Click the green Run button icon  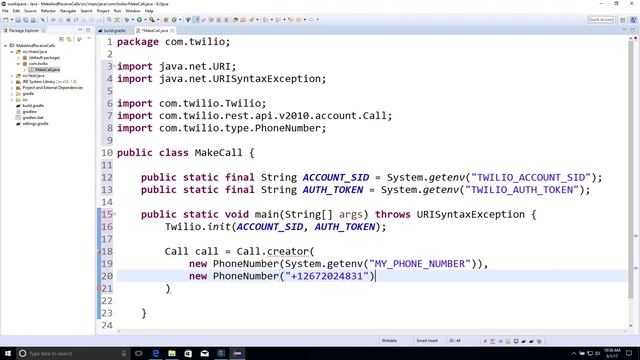(139, 20)
